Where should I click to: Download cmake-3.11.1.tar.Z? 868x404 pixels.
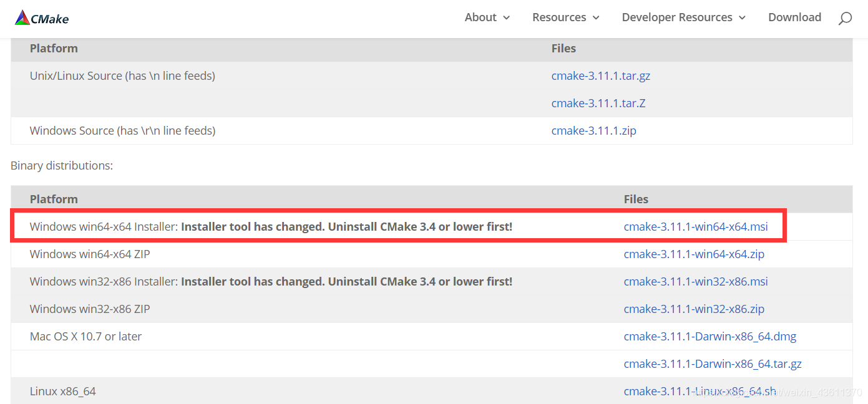pyautogui.click(x=598, y=103)
